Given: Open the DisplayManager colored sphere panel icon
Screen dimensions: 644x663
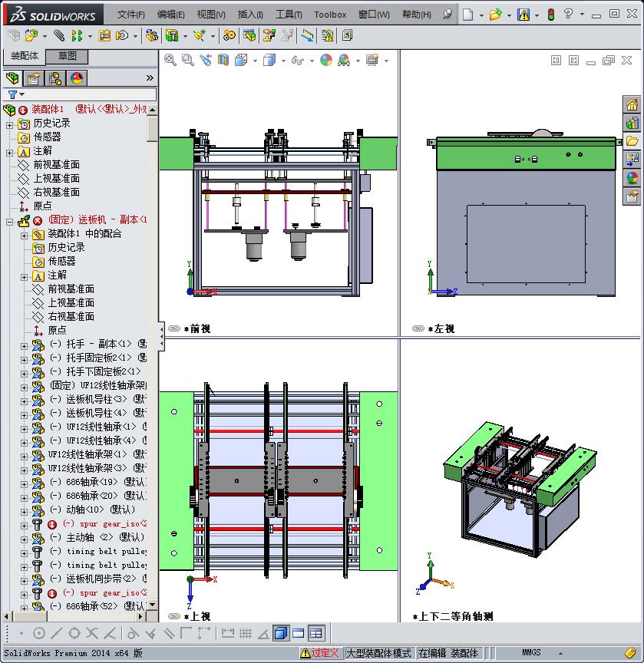Looking at the screenshot, I should 76,78.
